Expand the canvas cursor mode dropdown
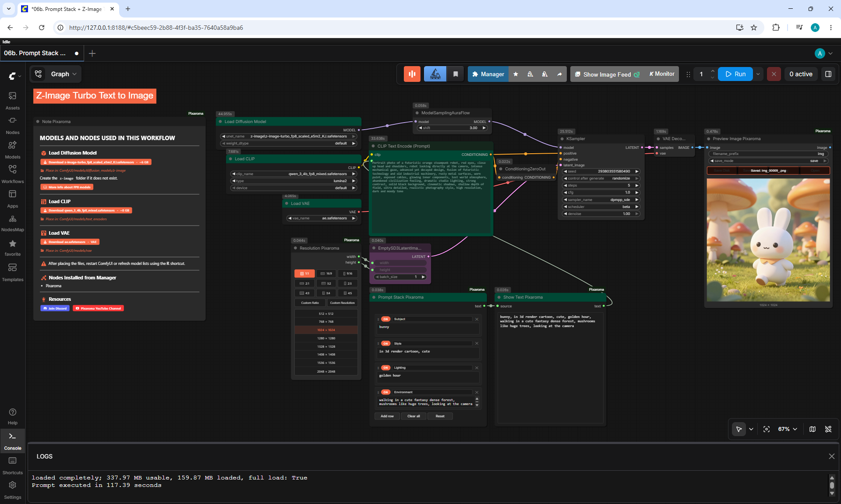The image size is (841, 504). tap(751, 429)
